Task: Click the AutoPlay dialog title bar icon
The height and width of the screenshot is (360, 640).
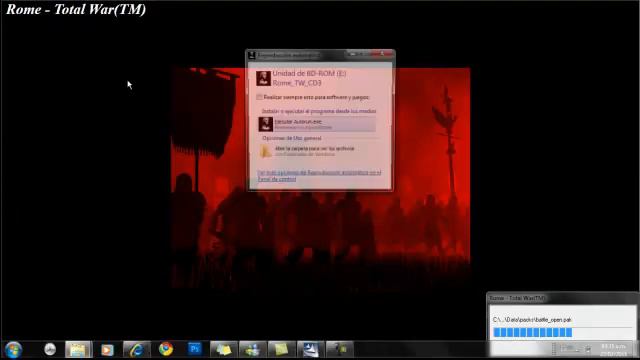Action: point(252,55)
